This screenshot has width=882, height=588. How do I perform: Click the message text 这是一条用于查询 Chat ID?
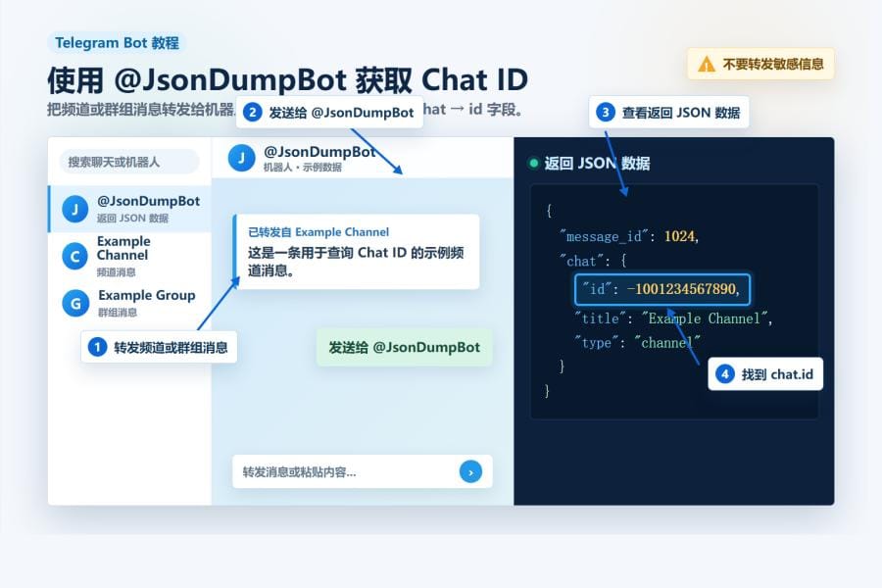(356, 261)
